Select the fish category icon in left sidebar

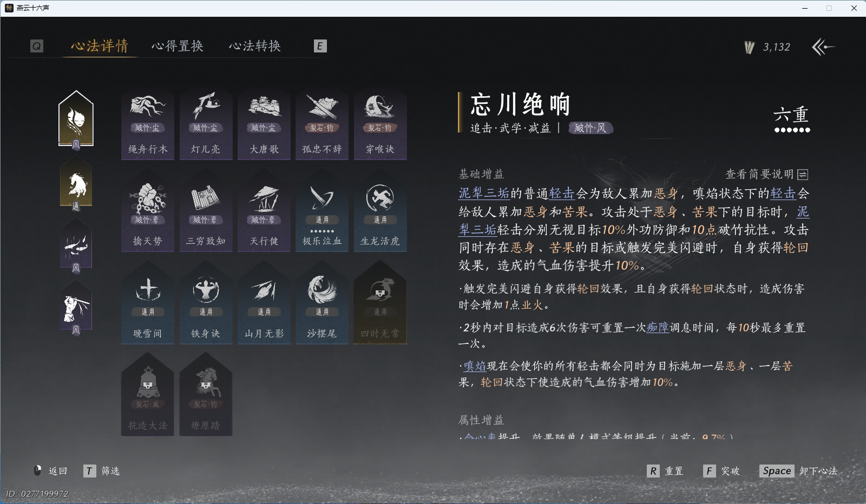coord(76,246)
